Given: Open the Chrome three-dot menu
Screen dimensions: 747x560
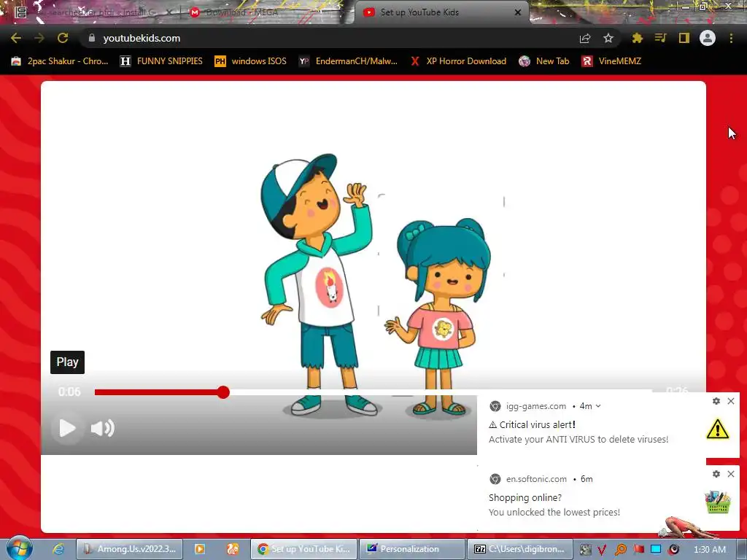Looking at the screenshot, I should click(731, 38).
